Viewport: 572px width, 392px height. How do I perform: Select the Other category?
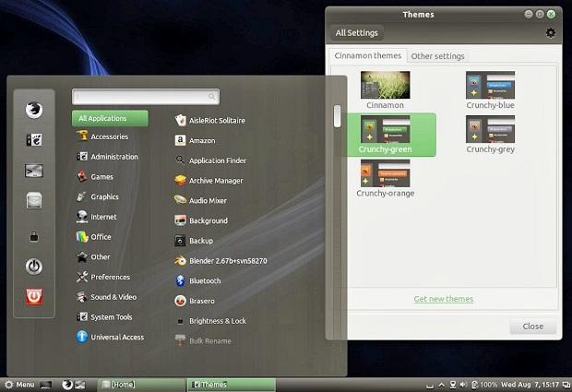coord(93,256)
